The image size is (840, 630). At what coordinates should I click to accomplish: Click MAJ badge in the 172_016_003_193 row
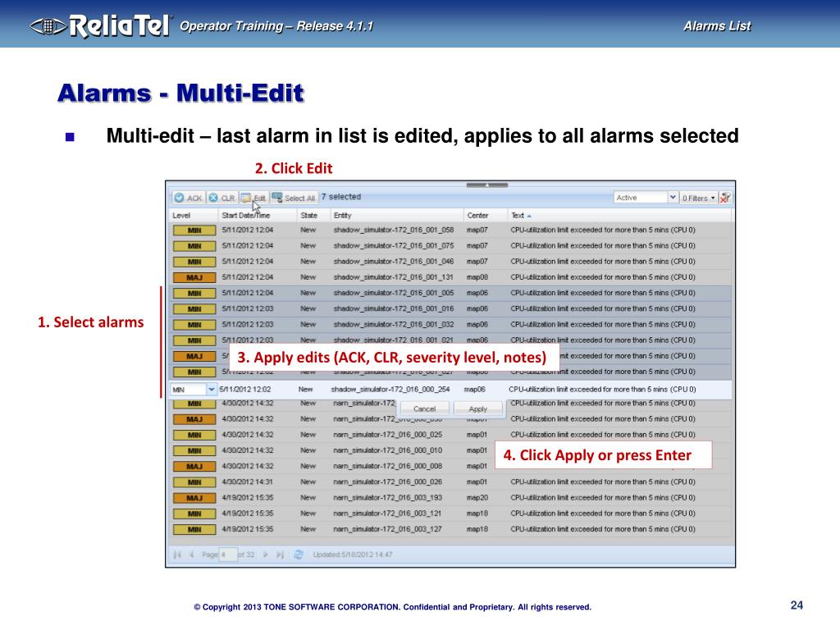click(x=194, y=498)
